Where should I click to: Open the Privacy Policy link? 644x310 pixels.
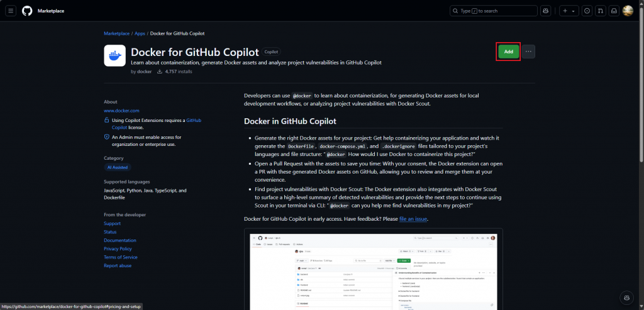118,249
